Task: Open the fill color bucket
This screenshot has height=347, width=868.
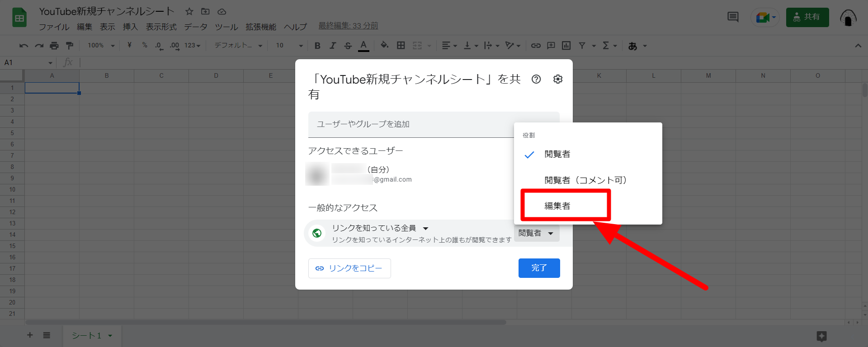Action: (x=384, y=45)
